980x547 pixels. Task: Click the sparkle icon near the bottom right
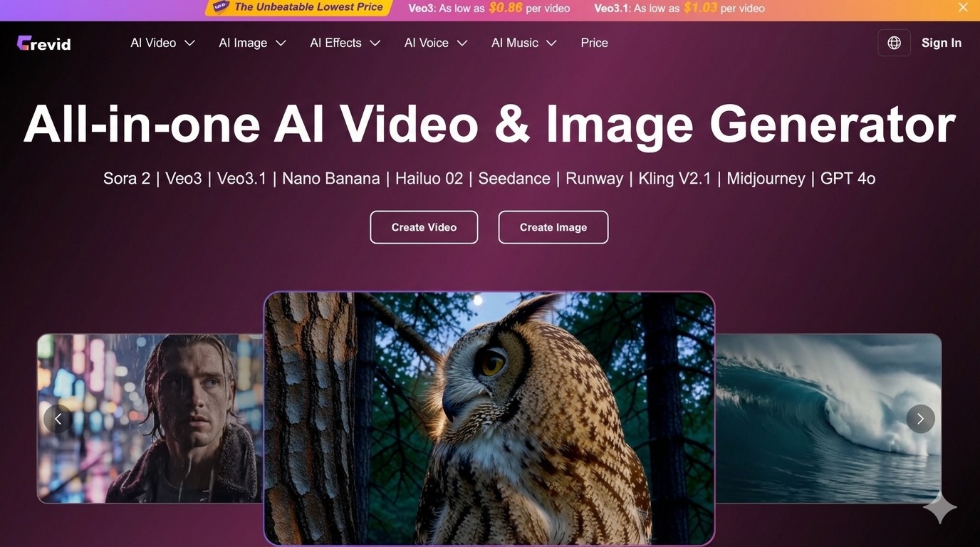[x=939, y=507]
